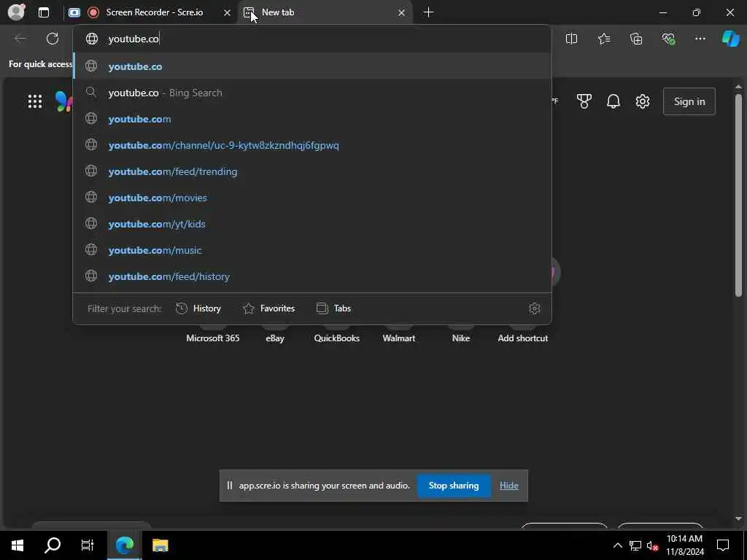The height and width of the screenshot is (560, 747).
Task: Open Browser essentials heart icon
Action: pos(668,39)
